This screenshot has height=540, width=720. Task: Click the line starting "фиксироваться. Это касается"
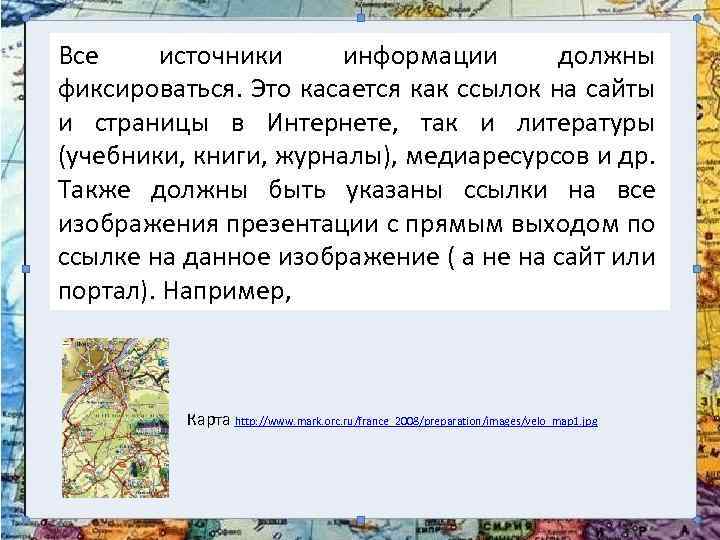point(356,89)
